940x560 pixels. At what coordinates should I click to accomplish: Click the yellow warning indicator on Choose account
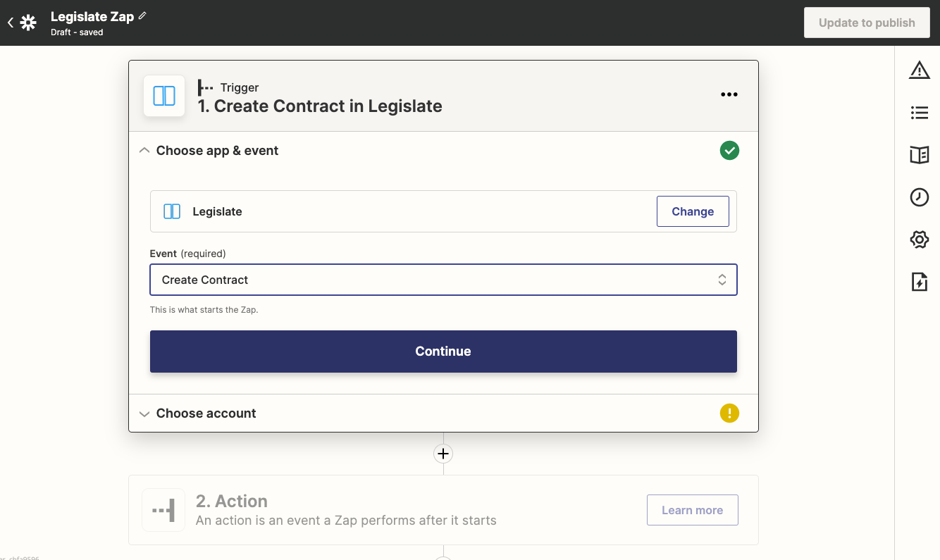(729, 413)
